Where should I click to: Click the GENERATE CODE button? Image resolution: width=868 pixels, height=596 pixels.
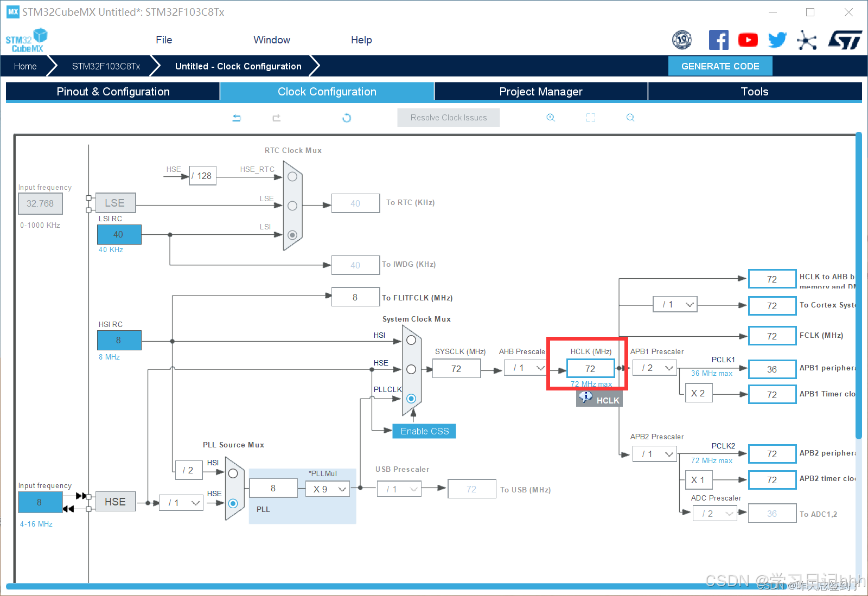click(720, 66)
